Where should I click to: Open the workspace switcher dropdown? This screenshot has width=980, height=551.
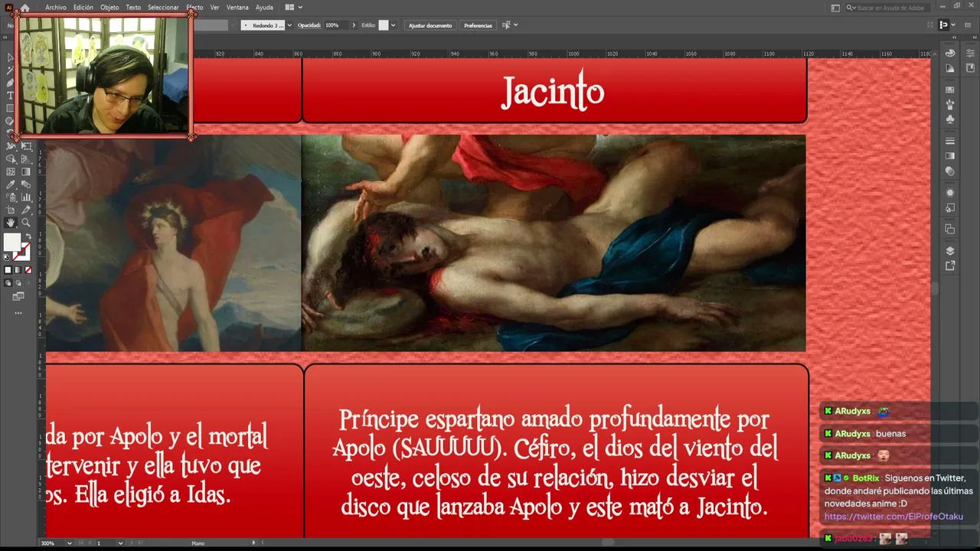[836, 8]
